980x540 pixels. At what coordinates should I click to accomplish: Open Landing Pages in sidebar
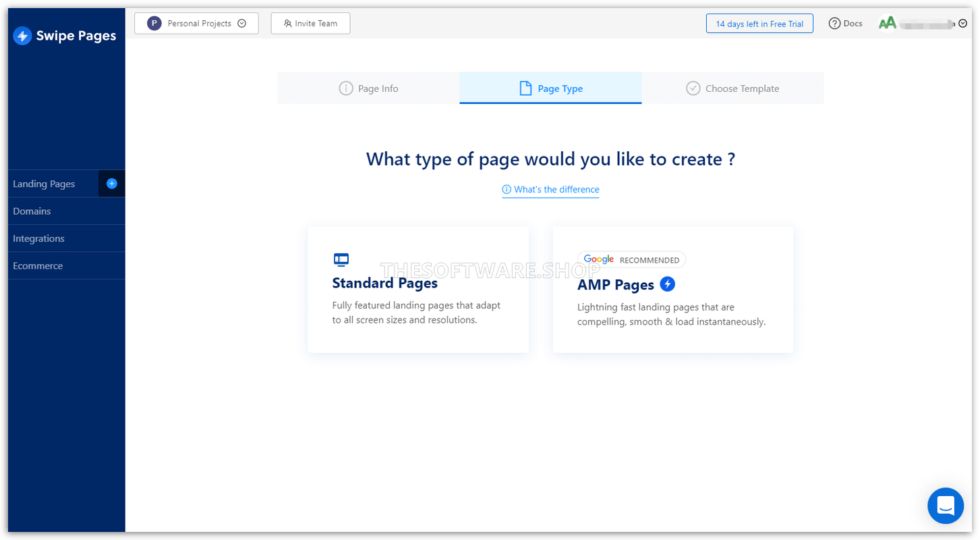[45, 184]
